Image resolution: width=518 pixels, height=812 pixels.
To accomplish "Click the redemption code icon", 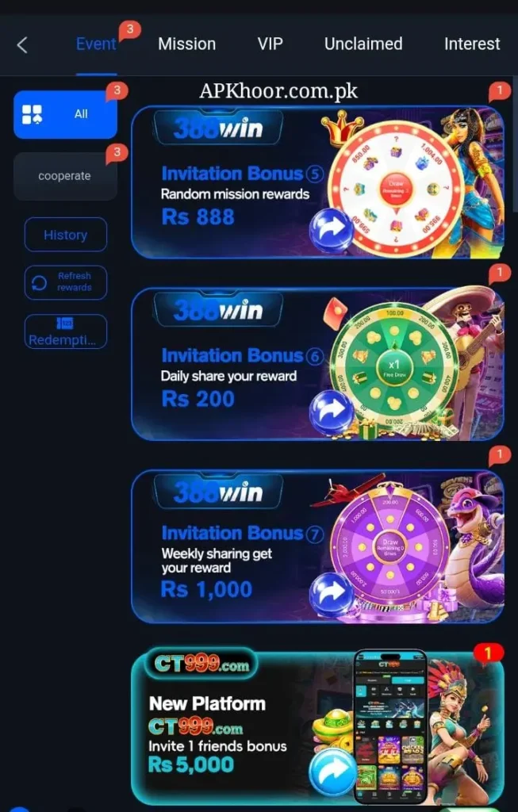I will click(65, 324).
